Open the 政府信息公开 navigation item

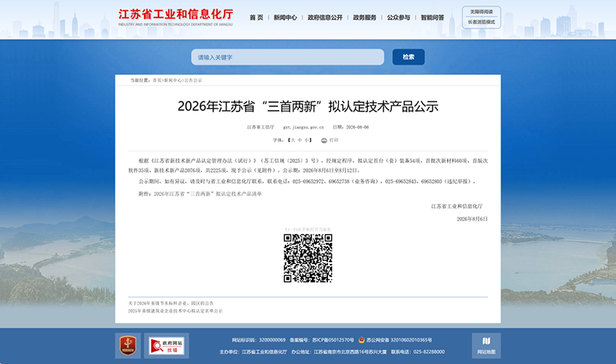click(x=325, y=18)
